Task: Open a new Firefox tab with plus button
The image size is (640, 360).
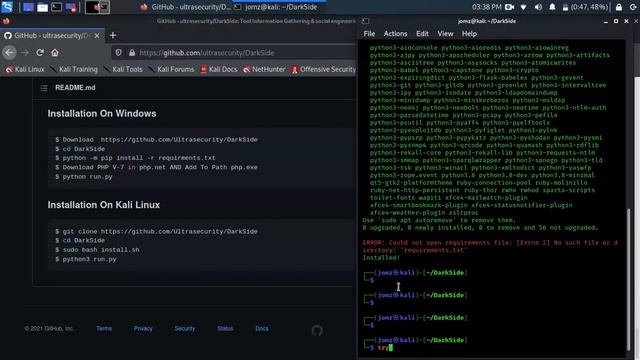Action: [x=113, y=36]
